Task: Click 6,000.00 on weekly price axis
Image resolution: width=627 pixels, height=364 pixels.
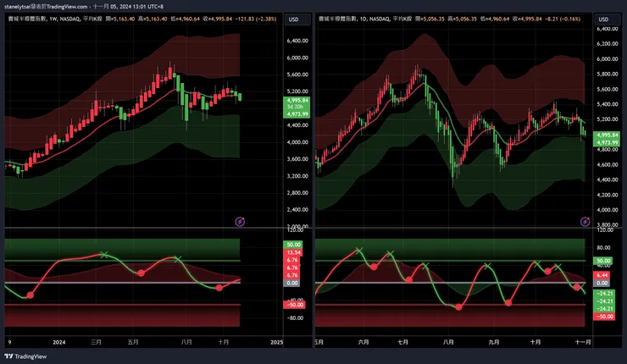Action: tap(297, 58)
